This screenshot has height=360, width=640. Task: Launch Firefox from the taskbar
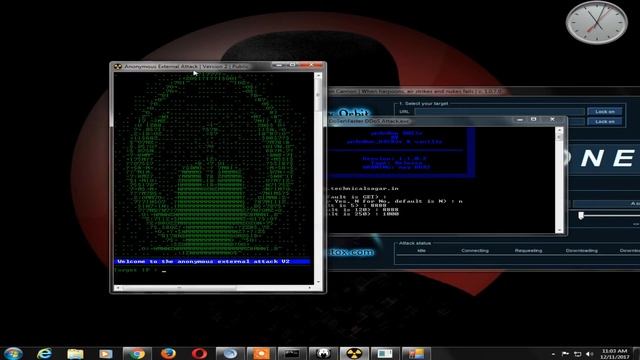pyautogui.click(x=168, y=353)
